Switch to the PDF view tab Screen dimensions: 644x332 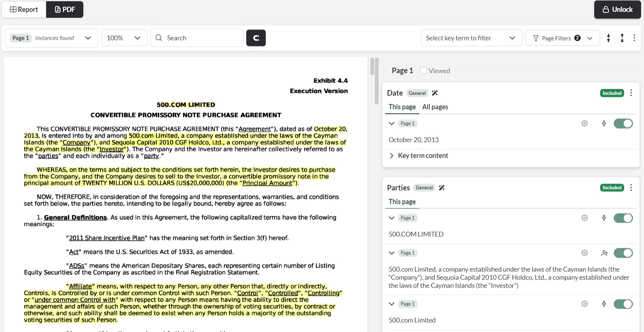[65, 10]
